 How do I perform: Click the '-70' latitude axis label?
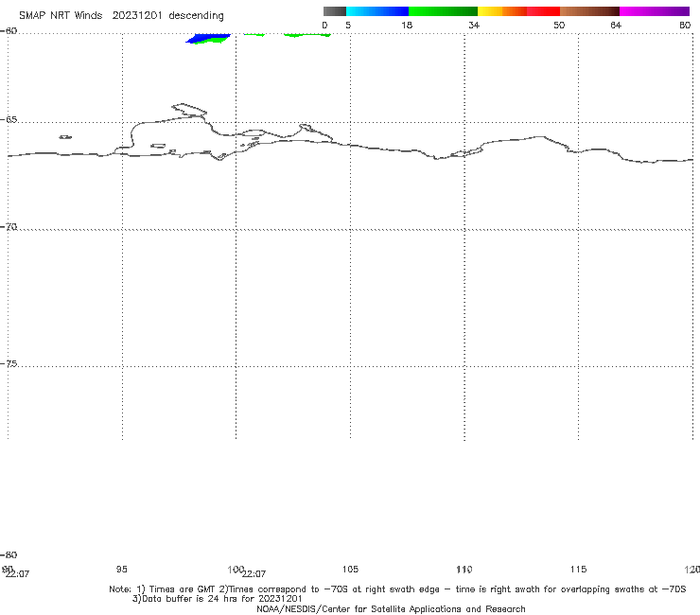click(9, 227)
